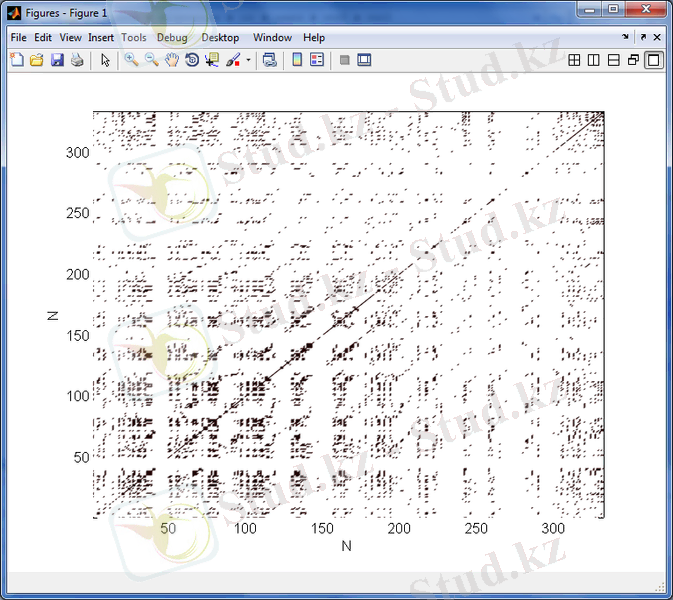This screenshot has width=673, height=600.
Task: Insert a colorbar
Action: [297, 60]
